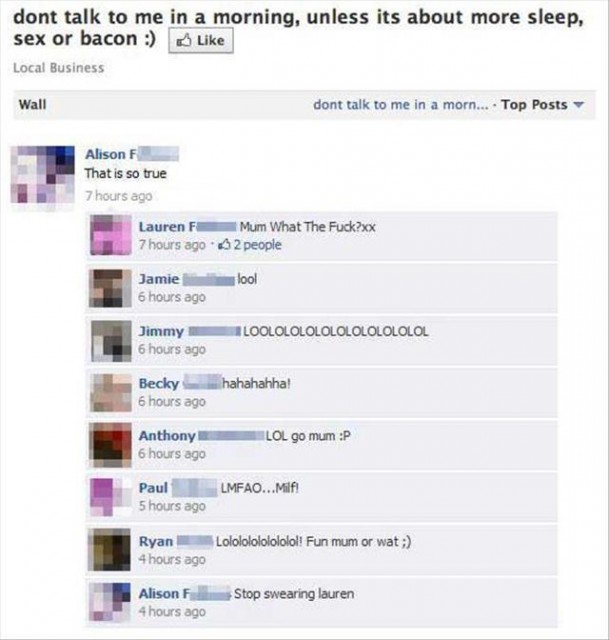This screenshot has height=640, width=609.
Task: Open Jimmy's gray profile thumbnail
Action: click(x=111, y=341)
